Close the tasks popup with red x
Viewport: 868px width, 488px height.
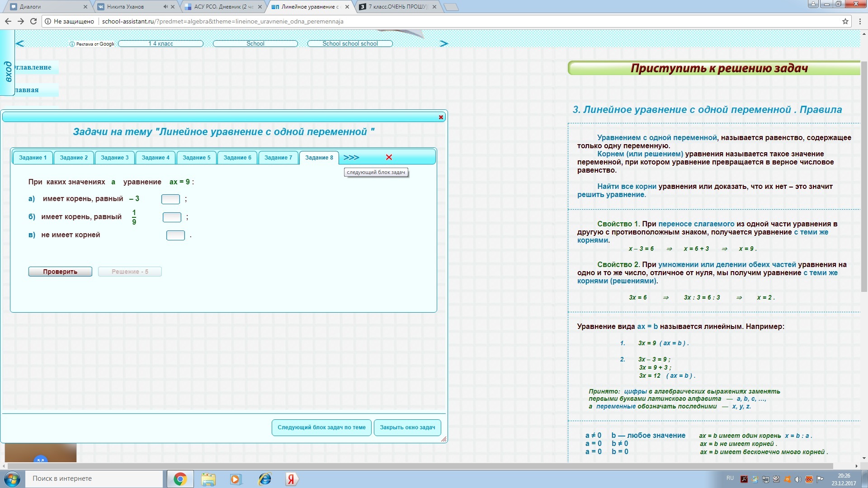tap(441, 117)
